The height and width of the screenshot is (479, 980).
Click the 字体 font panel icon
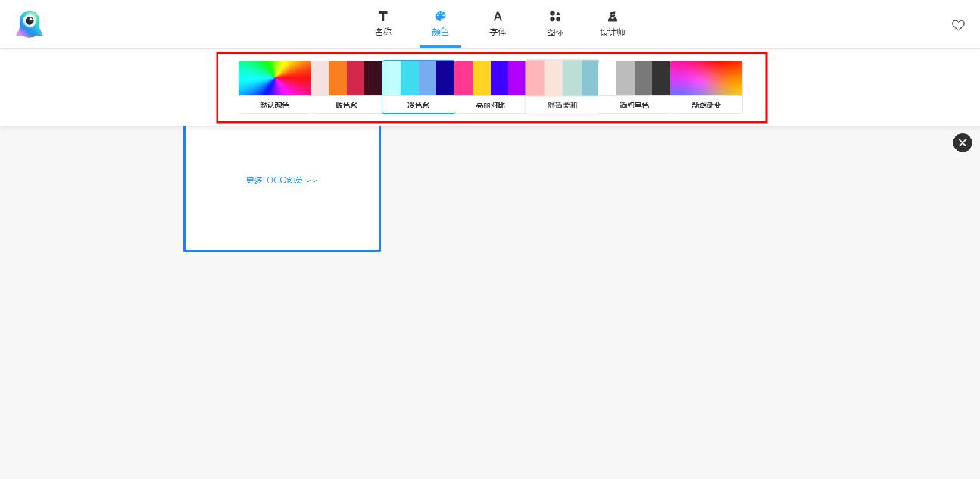[498, 23]
